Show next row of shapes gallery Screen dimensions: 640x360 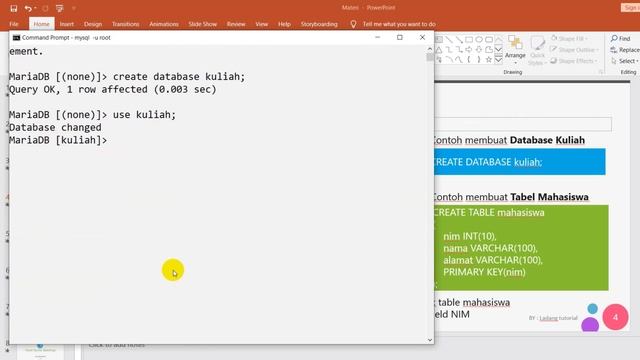click(x=498, y=49)
